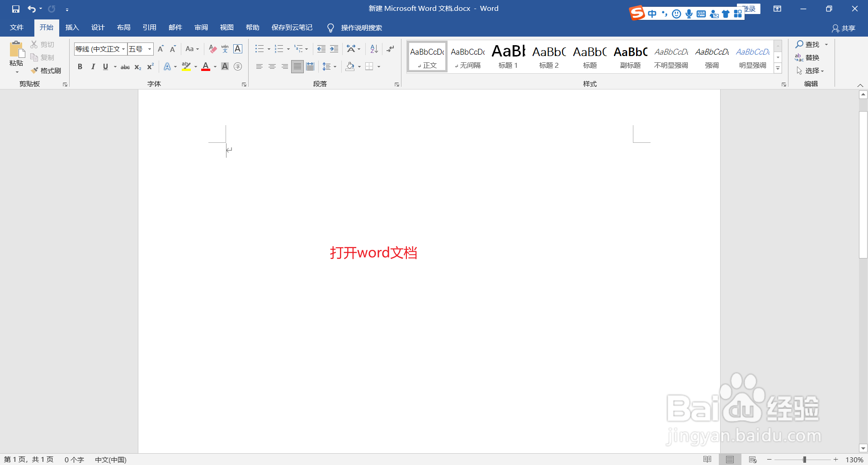Open borders dropdown arrow
This screenshot has width=868, height=465.
coord(379,66)
